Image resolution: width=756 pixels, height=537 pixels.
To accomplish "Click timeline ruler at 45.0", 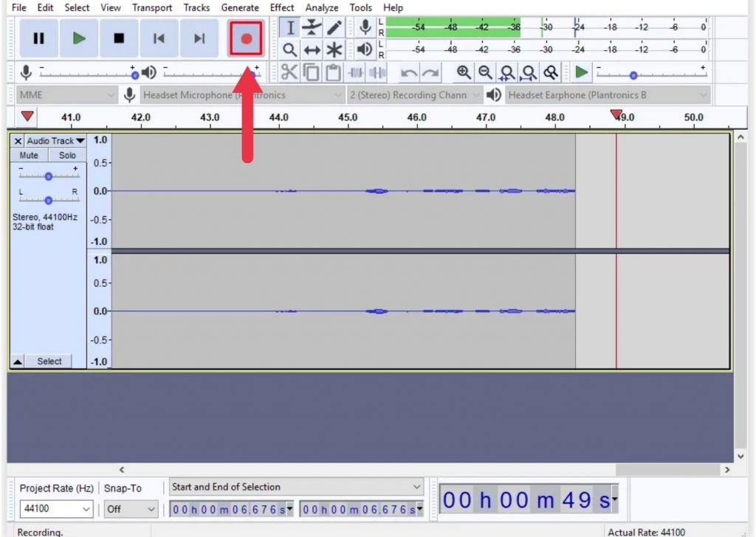I will coord(348,117).
